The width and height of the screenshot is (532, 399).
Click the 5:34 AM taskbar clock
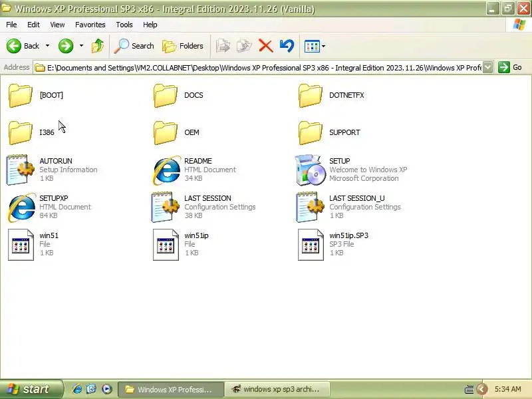(507, 389)
